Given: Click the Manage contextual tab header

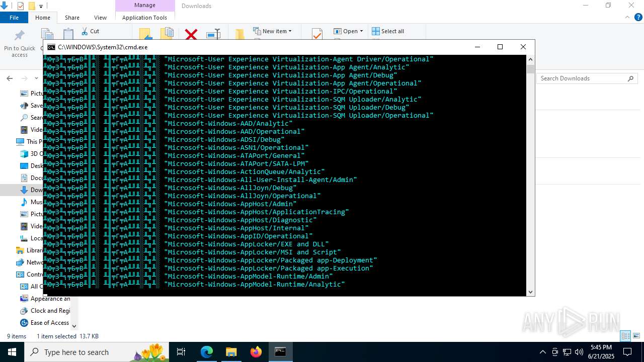Looking at the screenshot, I should click(145, 6).
